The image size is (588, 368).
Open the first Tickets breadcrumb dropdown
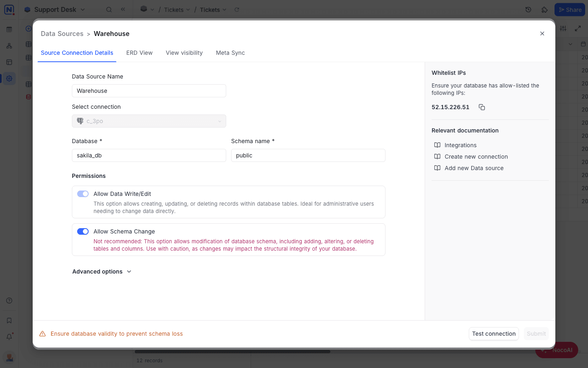pos(177,9)
